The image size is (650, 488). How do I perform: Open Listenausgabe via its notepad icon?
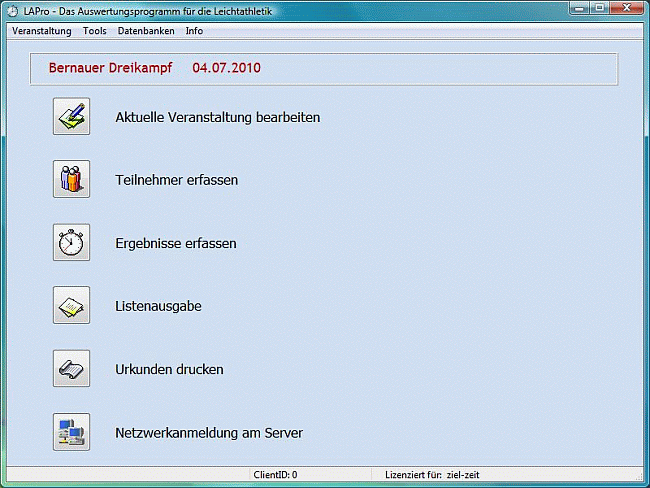point(71,306)
